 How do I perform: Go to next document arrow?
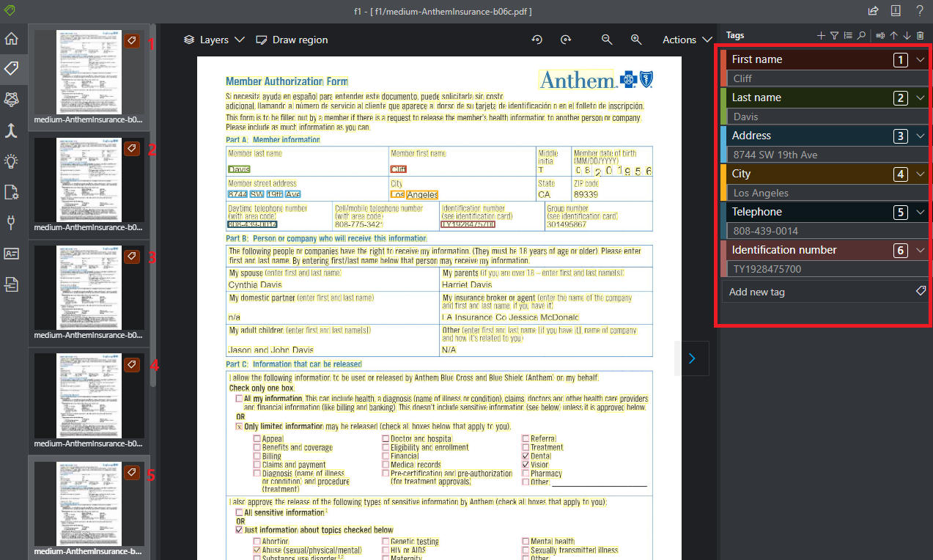click(x=692, y=358)
